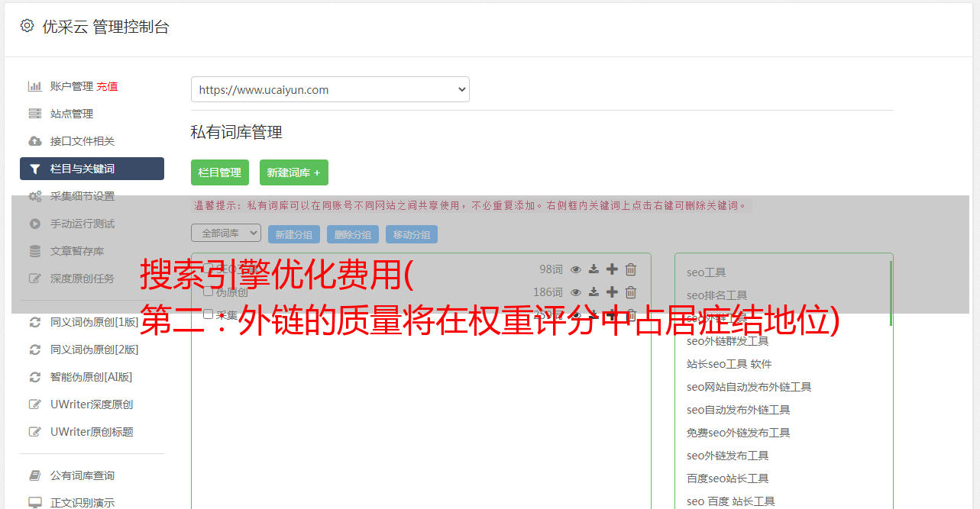
Task: Click the green keyword list scrollbar
Action: [891, 293]
